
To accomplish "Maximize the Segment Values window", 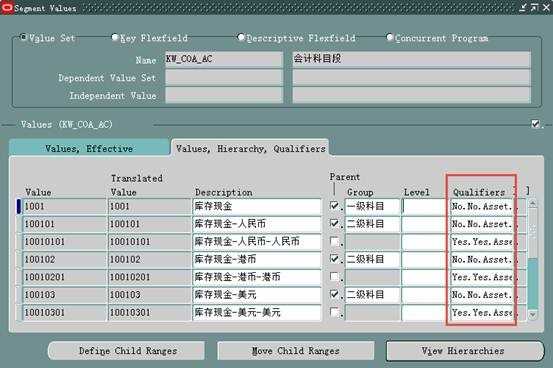I will coord(535,7).
